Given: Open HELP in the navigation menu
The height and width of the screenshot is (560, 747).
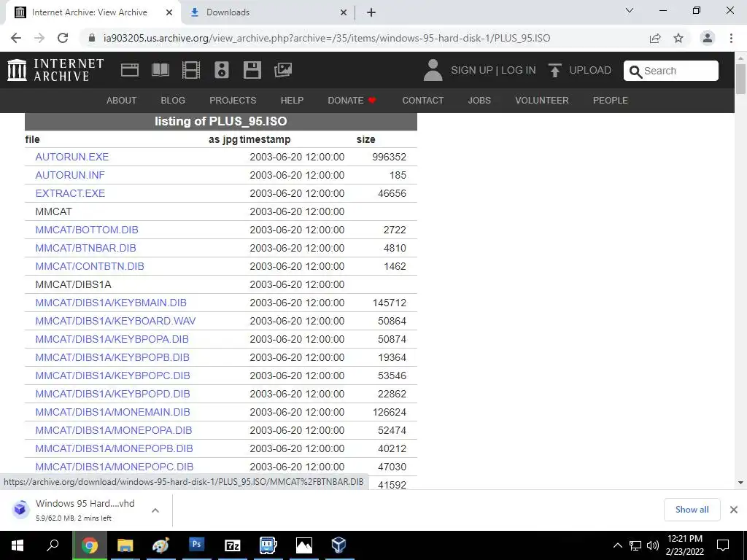Looking at the screenshot, I should coord(292,101).
